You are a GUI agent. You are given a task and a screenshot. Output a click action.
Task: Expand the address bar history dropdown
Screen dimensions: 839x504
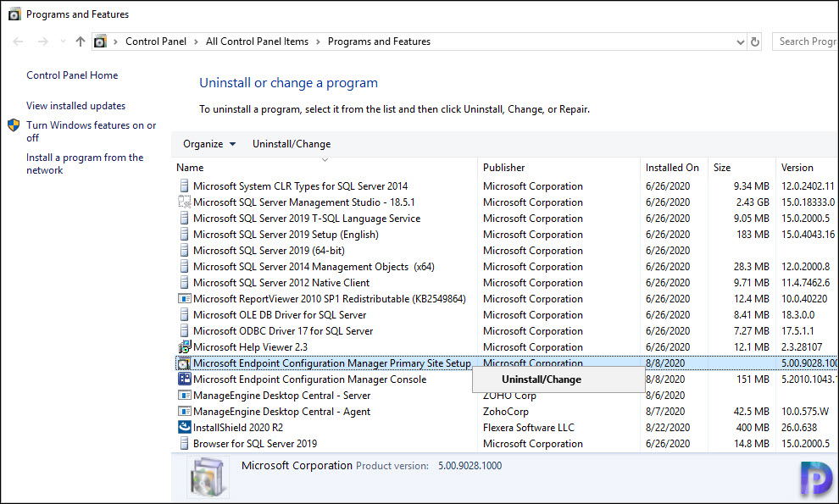740,42
